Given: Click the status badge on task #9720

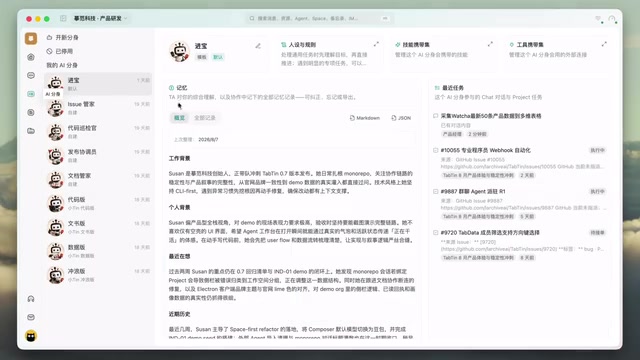Looking at the screenshot, I should pos(597,233).
